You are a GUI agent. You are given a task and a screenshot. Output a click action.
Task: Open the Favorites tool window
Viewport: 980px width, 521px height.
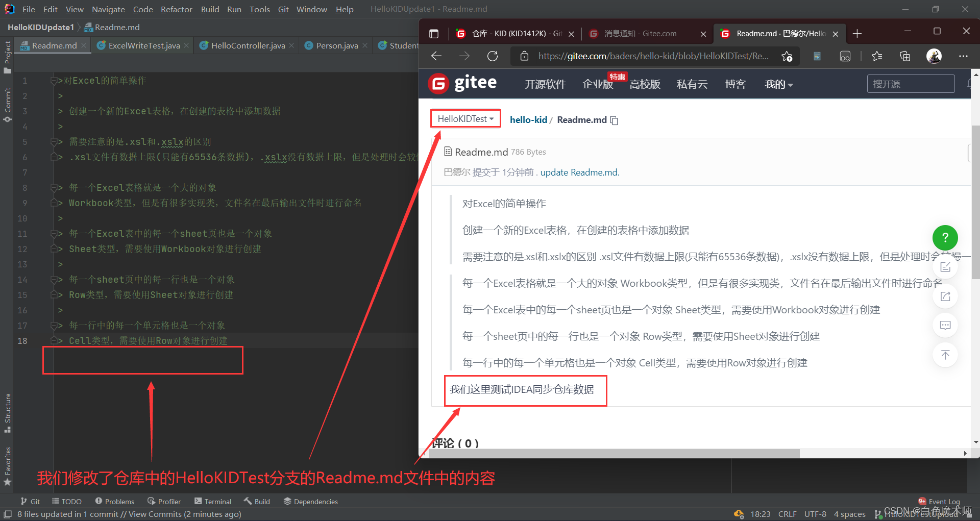tap(7, 465)
